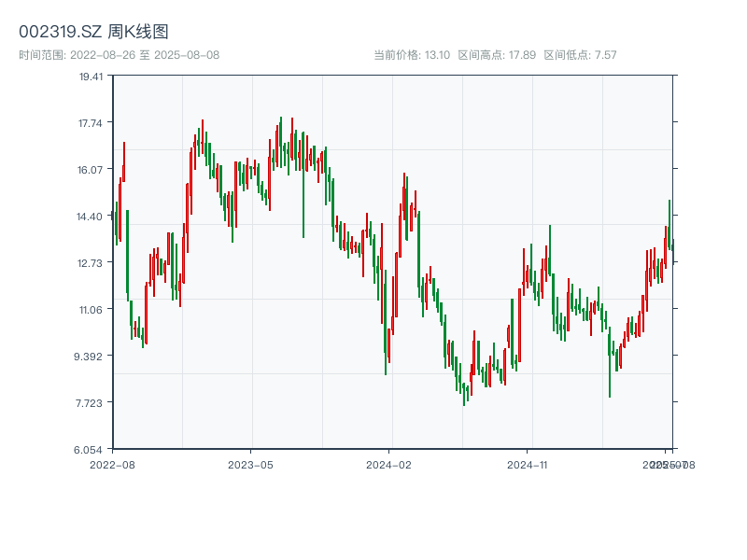The height and width of the screenshot is (560, 747).
Task: Click the last green candle at the chart's right edge
Action: click(x=672, y=251)
